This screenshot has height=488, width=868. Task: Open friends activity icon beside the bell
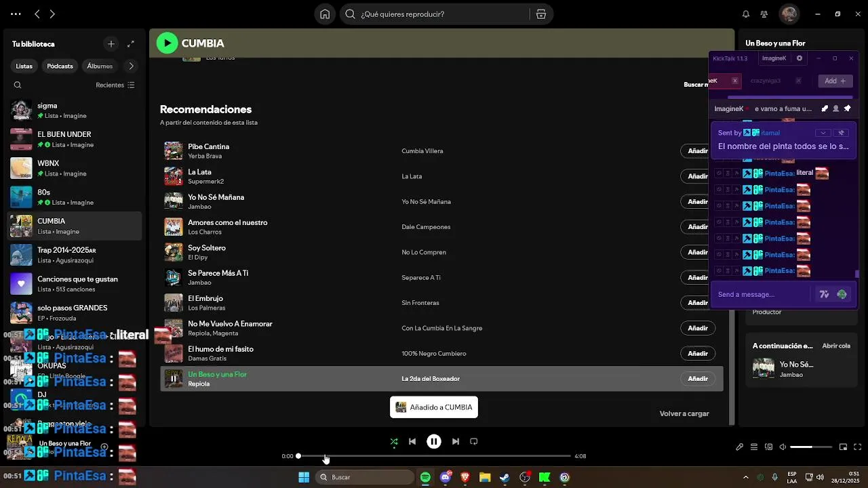764,14
